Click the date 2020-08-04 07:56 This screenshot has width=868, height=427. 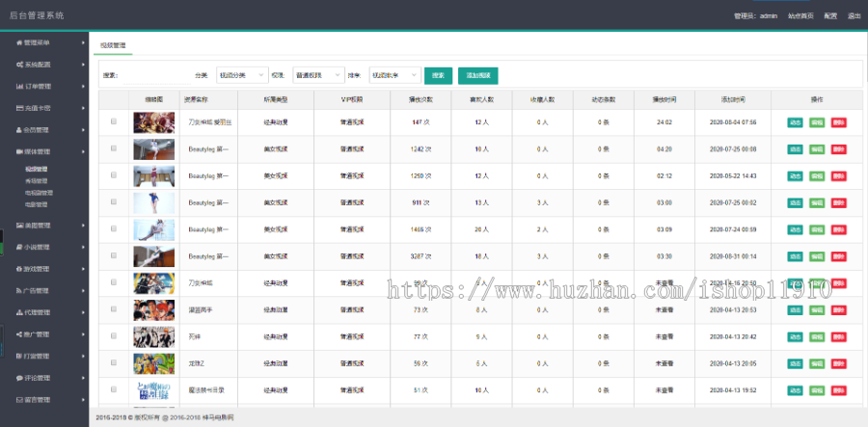(x=733, y=122)
